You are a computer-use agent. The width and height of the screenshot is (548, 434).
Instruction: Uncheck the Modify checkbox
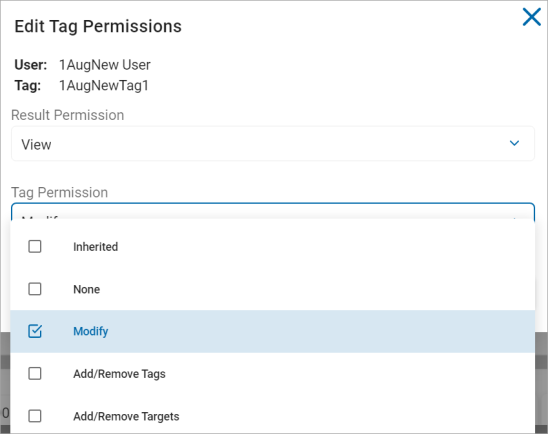tap(35, 331)
